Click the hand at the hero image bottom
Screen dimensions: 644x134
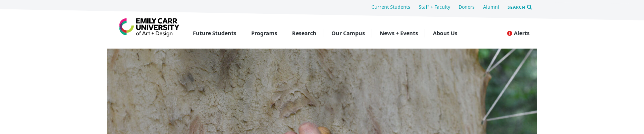pos(309,129)
